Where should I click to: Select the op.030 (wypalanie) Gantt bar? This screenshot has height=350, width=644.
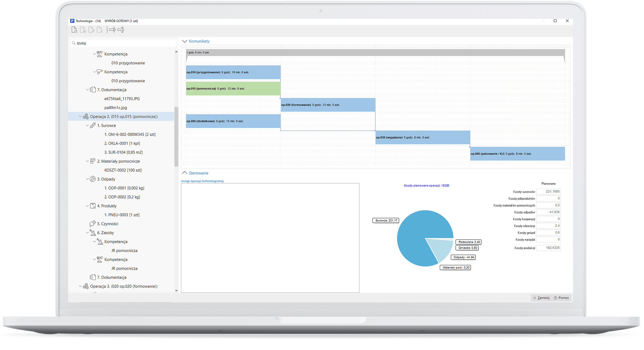tap(423, 137)
